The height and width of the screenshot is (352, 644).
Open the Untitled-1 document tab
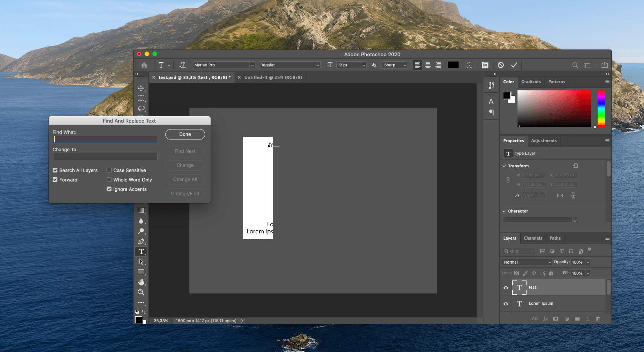273,77
